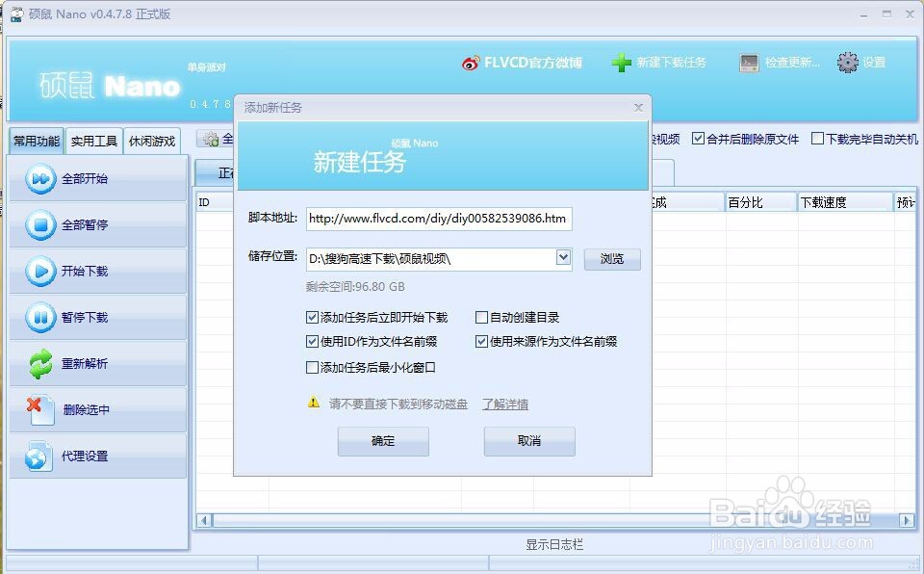Close the 添加新任务 dialog
Image resolution: width=924 pixels, height=574 pixels.
[638, 107]
